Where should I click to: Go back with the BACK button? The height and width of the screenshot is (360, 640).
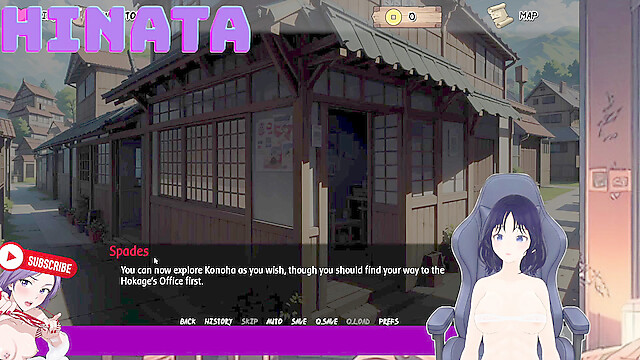(x=188, y=322)
